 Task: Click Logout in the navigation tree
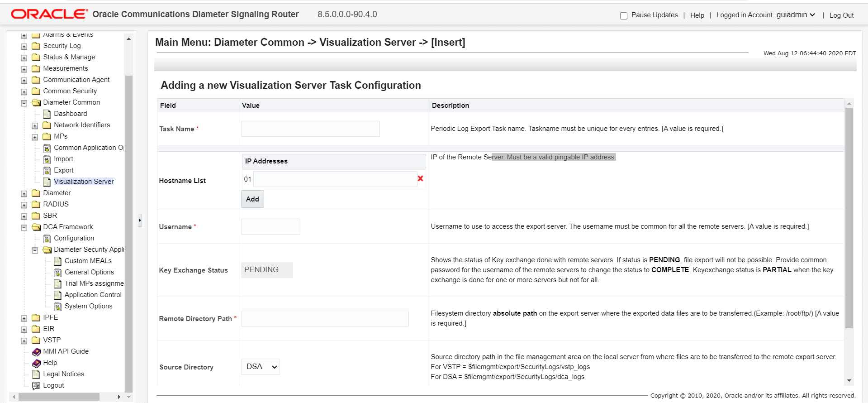point(54,385)
